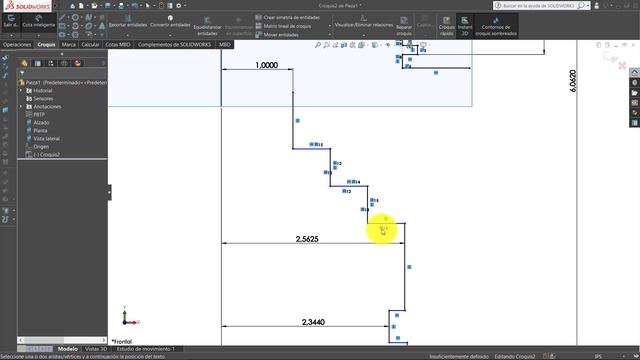
Task: Click the Options gear icon
Action: pos(178,6)
